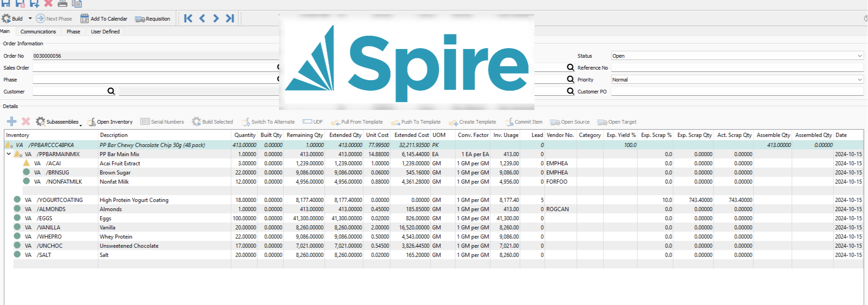Click the Order No field
This screenshot has width=868, height=305.
156,56
